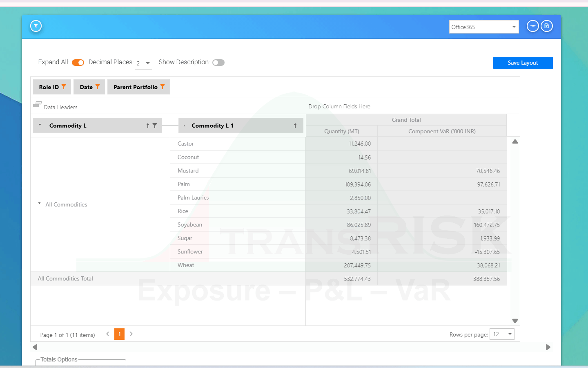Viewport: 588px width, 368px height.
Task: Click Soyabean VaR value 160,472.75
Action: point(487,225)
